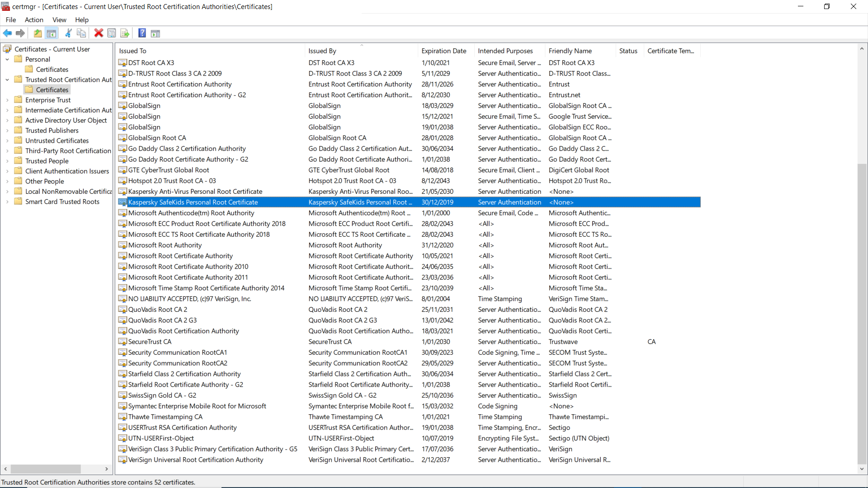Select the Entrust Root Certification Authority - G2 row
Screen dimensions: 868x488
409,95
